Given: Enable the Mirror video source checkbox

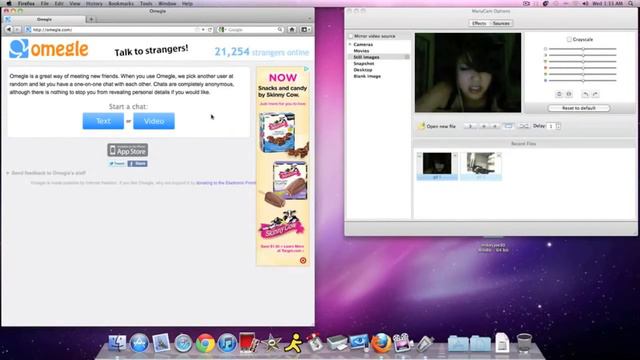Looking at the screenshot, I should (x=351, y=36).
